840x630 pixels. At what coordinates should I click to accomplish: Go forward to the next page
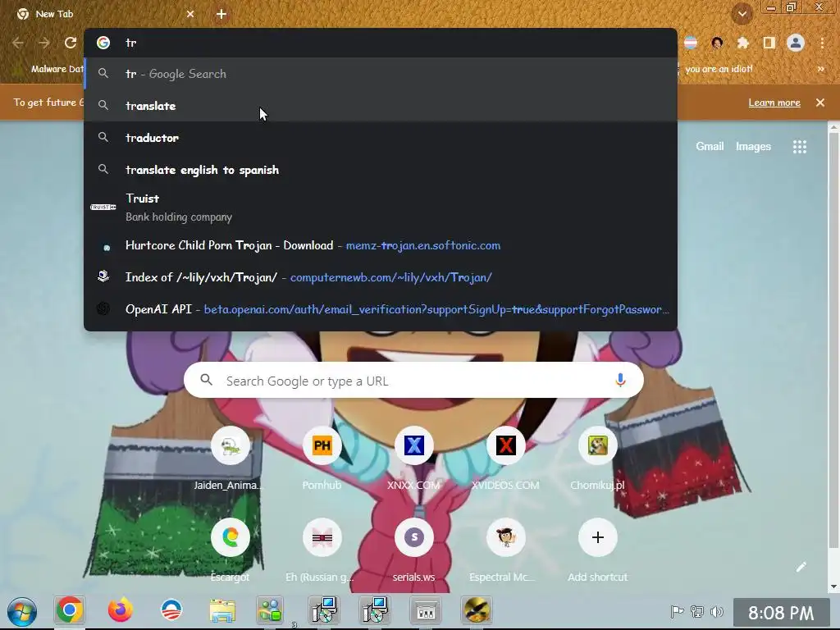(44, 43)
